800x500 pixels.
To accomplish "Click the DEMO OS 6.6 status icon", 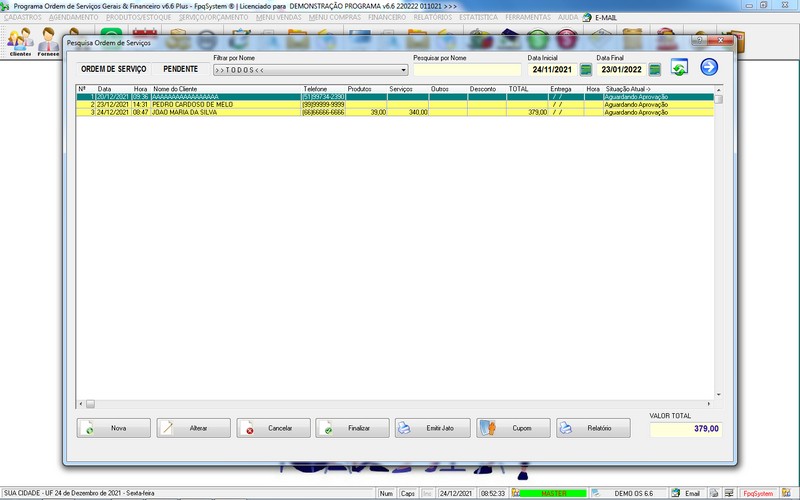I will pyautogui.click(x=595, y=493).
